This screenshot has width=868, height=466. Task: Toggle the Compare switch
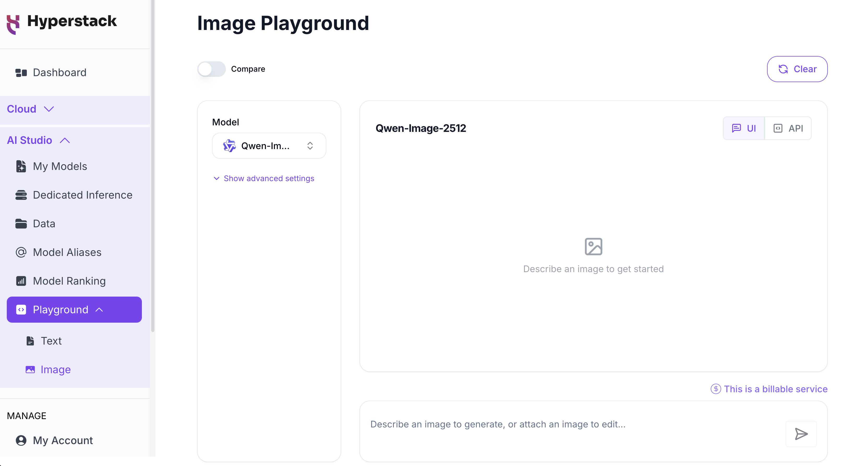click(x=211, y=69)
